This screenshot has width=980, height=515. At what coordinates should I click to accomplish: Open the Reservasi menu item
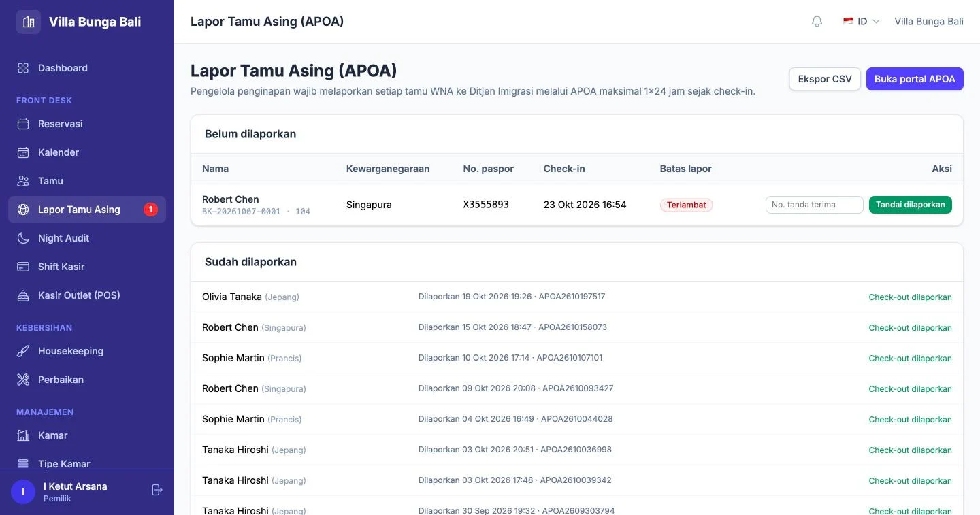pyautogui.click(x=87, y=124)
